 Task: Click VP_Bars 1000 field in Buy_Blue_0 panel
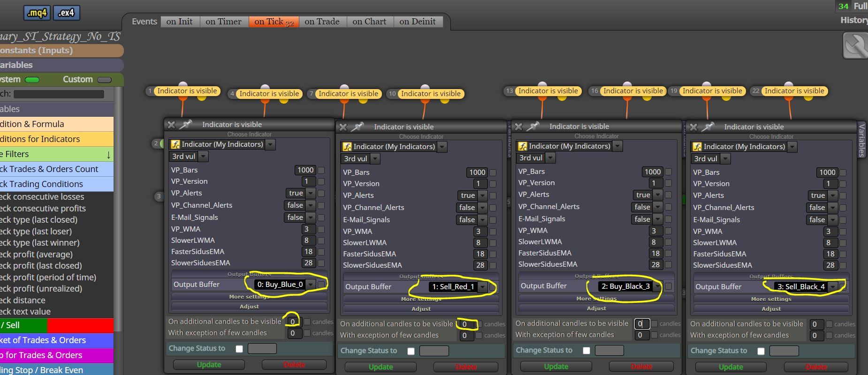305,170
